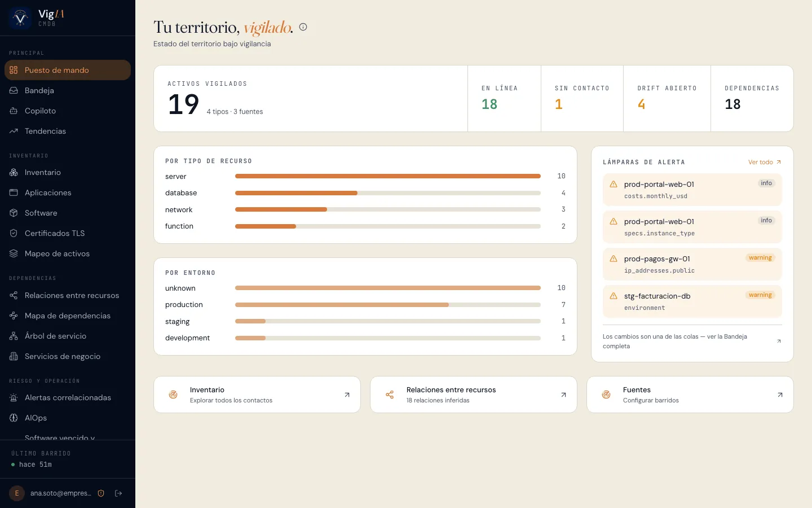Open prod-portal-web-01 specs.instance_type alert
The image size is (812, 508).
[692, 227]
